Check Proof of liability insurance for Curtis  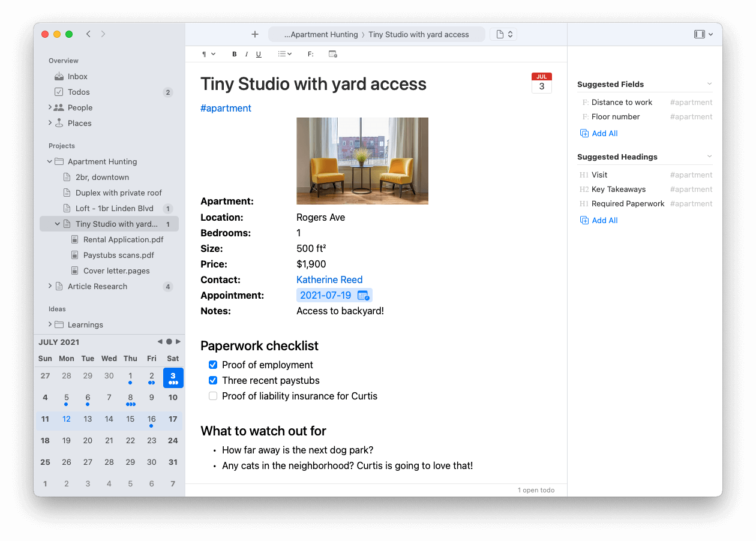click(213, 396)
